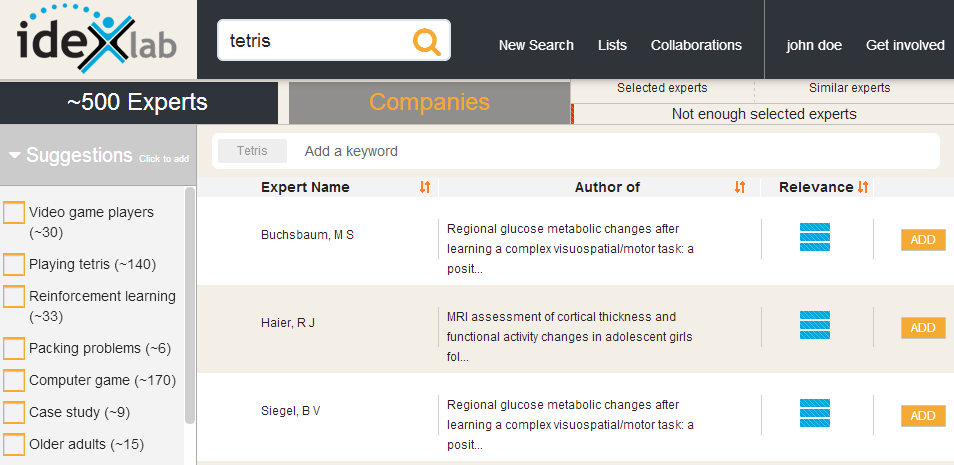Image resolution: width=954 pixels, height=465 pixels.
Task: Click the suggestions list scrollbar
Action: (190, 300)
